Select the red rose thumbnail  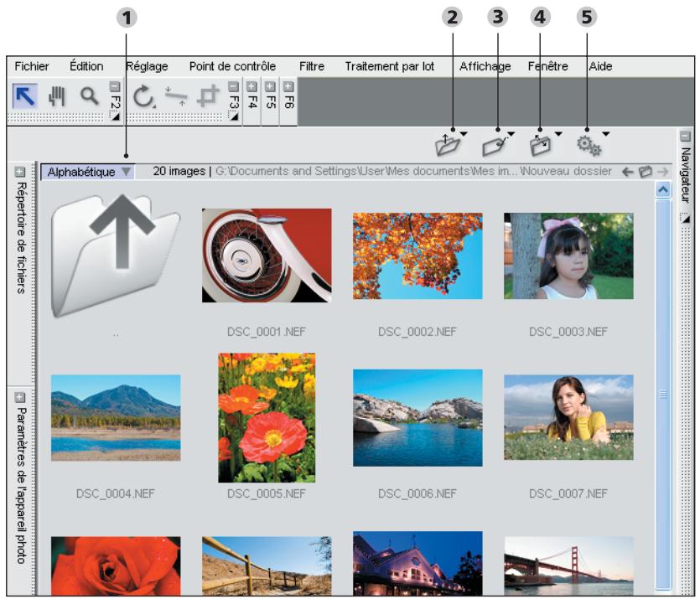coord(116,566)
